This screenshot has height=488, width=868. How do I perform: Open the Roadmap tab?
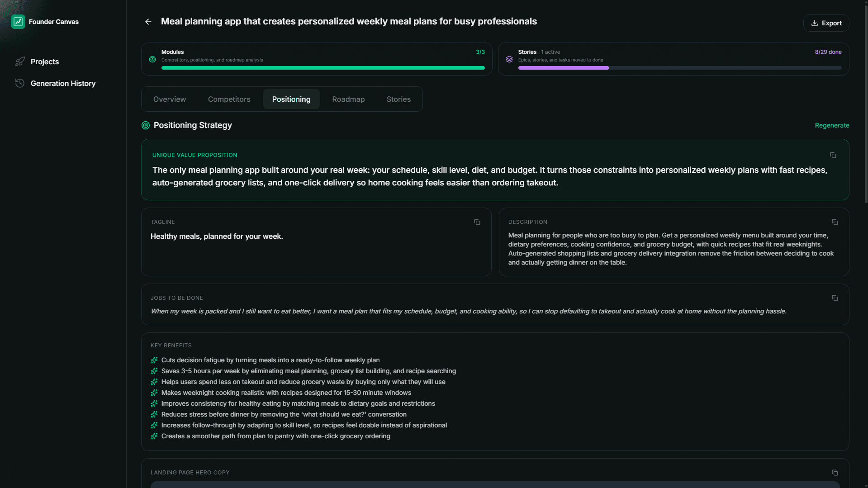click(348, 99)
